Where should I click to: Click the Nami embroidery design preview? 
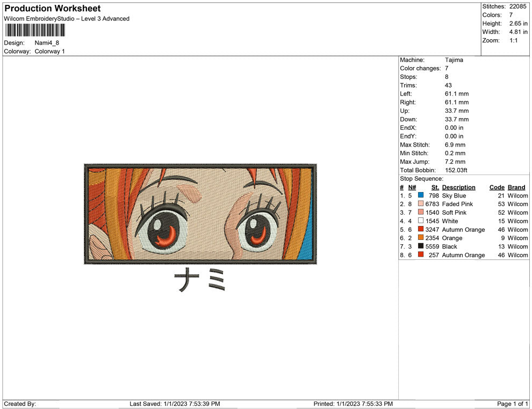tap(200, 214)
